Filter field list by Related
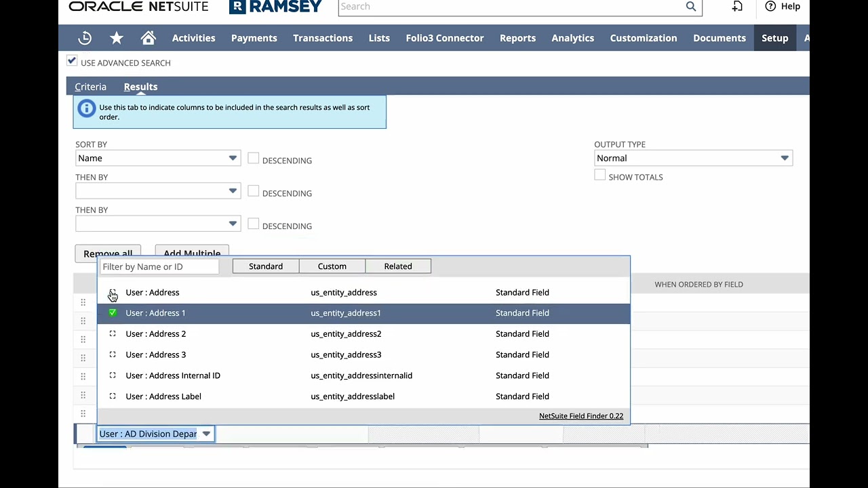The height and width of the screenshot is (488, 868). pyautogui.click(x=398, y=266)
